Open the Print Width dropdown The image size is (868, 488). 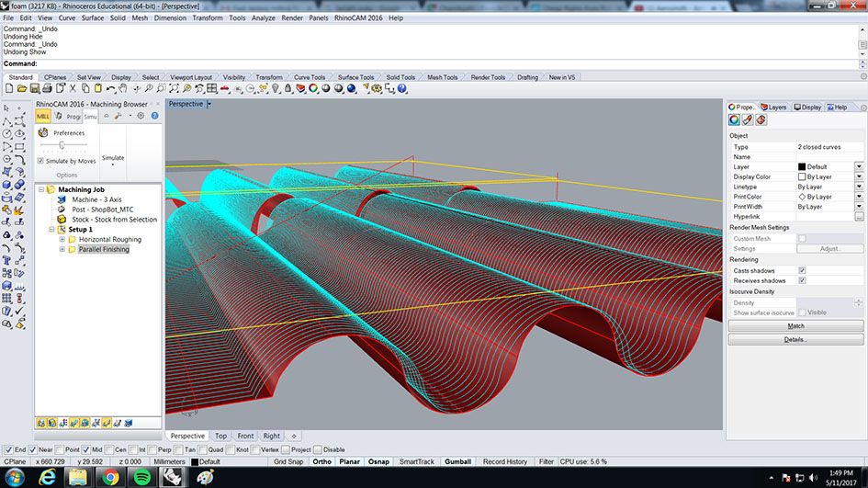[859, 207]
